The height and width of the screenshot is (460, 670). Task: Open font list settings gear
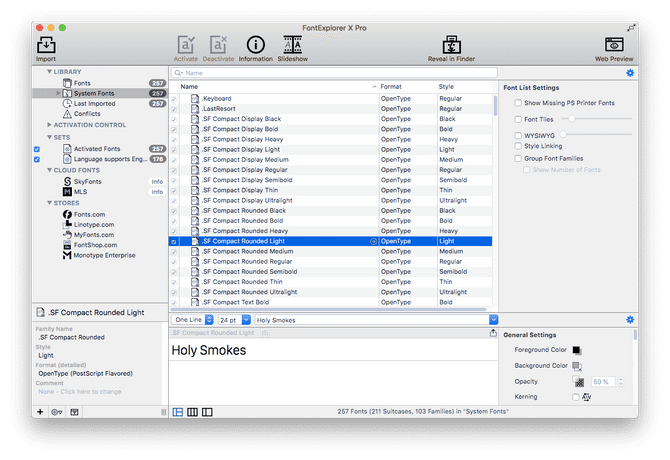[630, 73]
